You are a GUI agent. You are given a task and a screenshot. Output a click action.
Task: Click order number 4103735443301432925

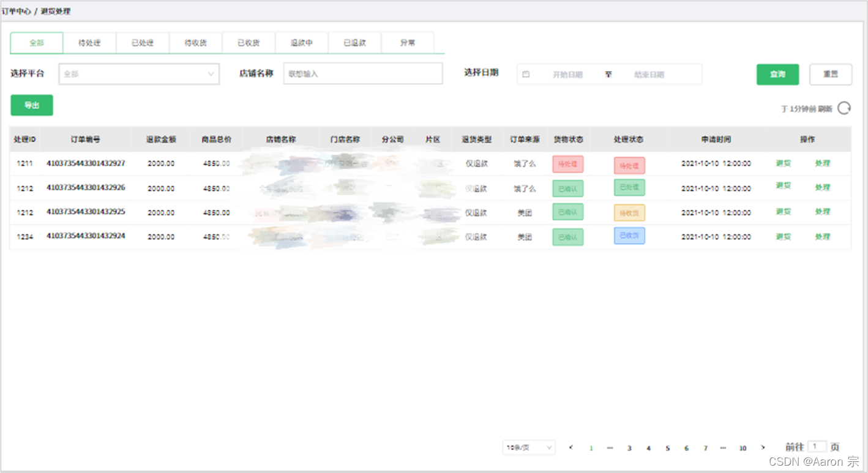86,212
